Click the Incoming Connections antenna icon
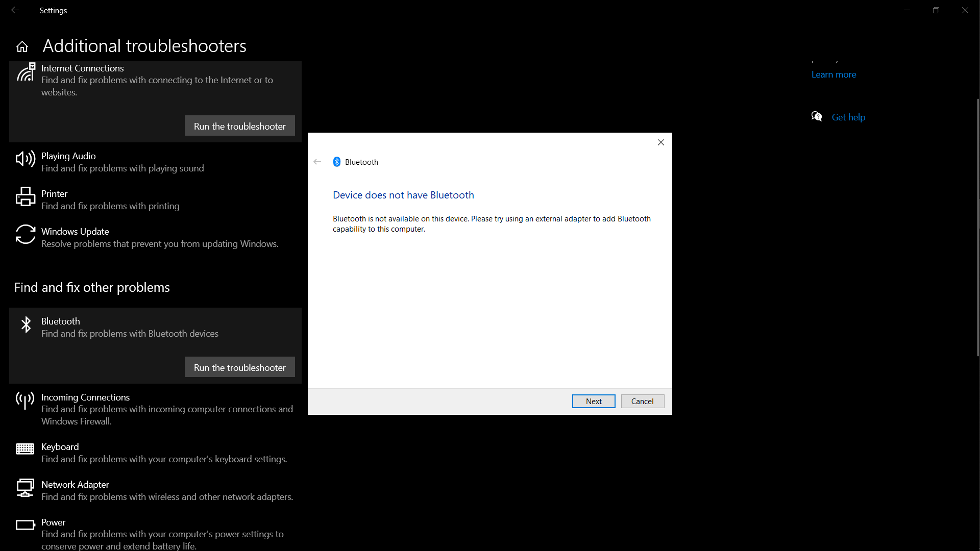This screenshot has height=551, width=980. 25,400
